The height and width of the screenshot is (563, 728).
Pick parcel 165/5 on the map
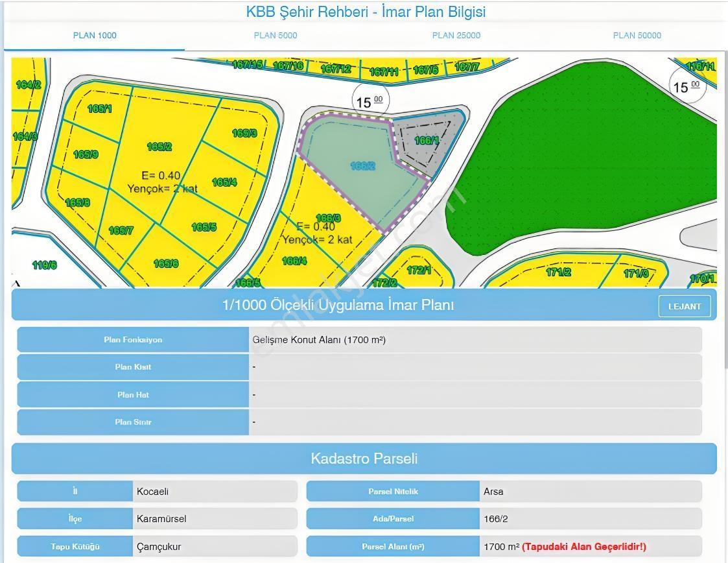pos(204,227)
